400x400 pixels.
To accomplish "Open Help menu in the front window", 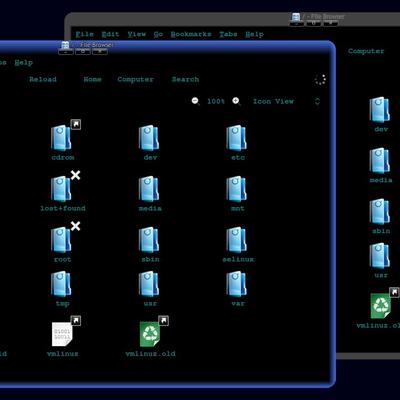I will [23, 62].
